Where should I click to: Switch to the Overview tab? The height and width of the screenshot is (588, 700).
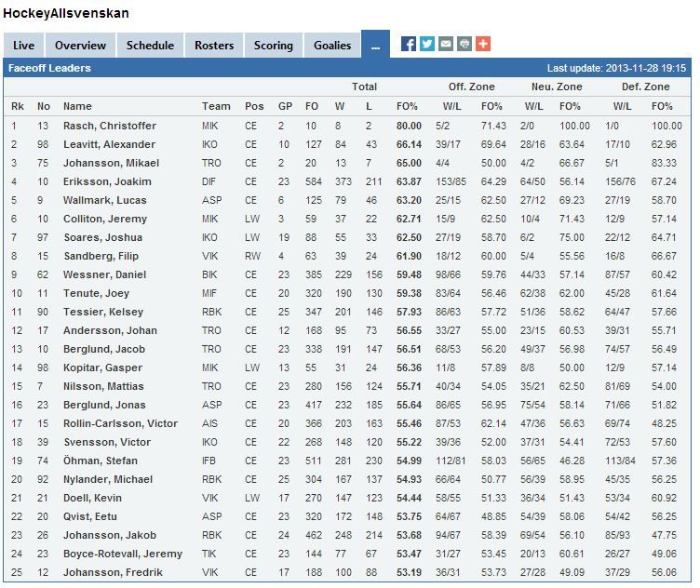tap(80, 46)
